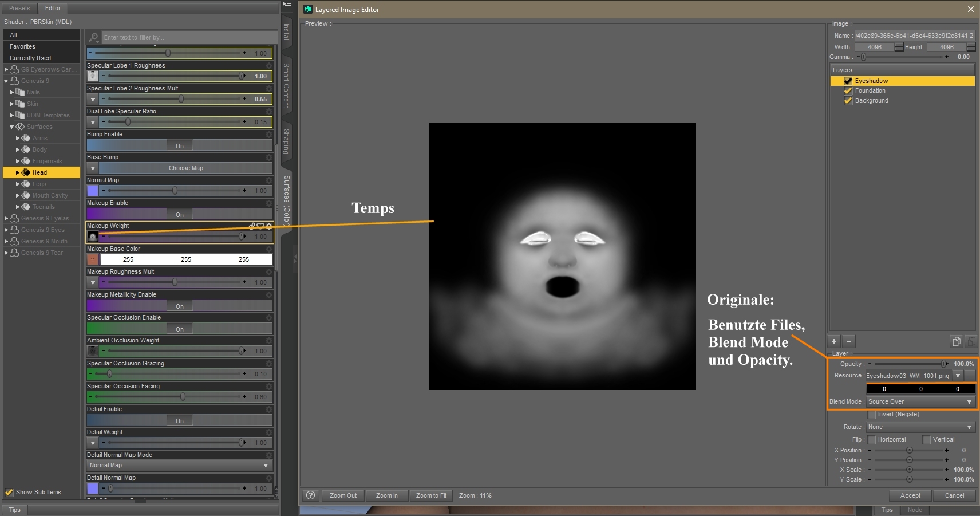This screenshot has width=980, height=516.
Task: Enable the Invert (Negate) checkbox
Action: click(871, 415)
